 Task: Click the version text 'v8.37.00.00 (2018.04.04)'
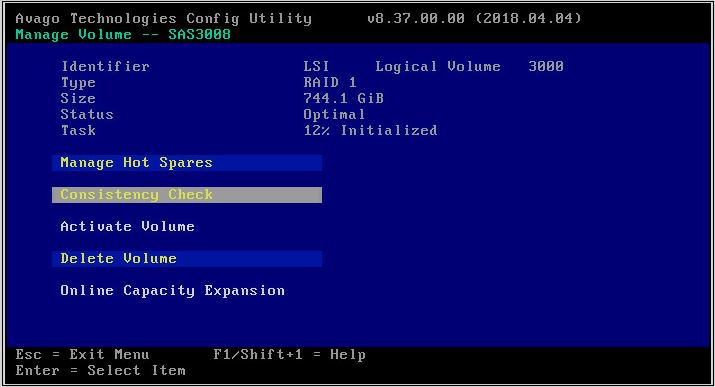[x=474, y=18]
